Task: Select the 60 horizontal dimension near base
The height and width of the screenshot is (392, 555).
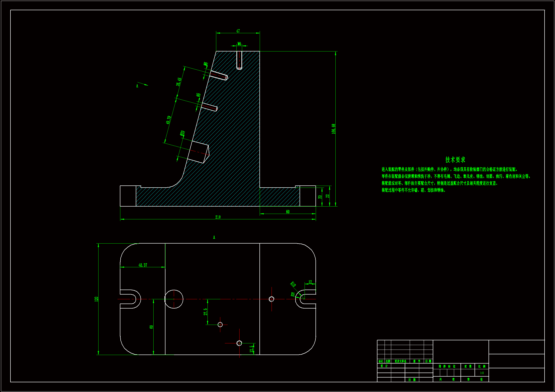Action: (288, 212)
